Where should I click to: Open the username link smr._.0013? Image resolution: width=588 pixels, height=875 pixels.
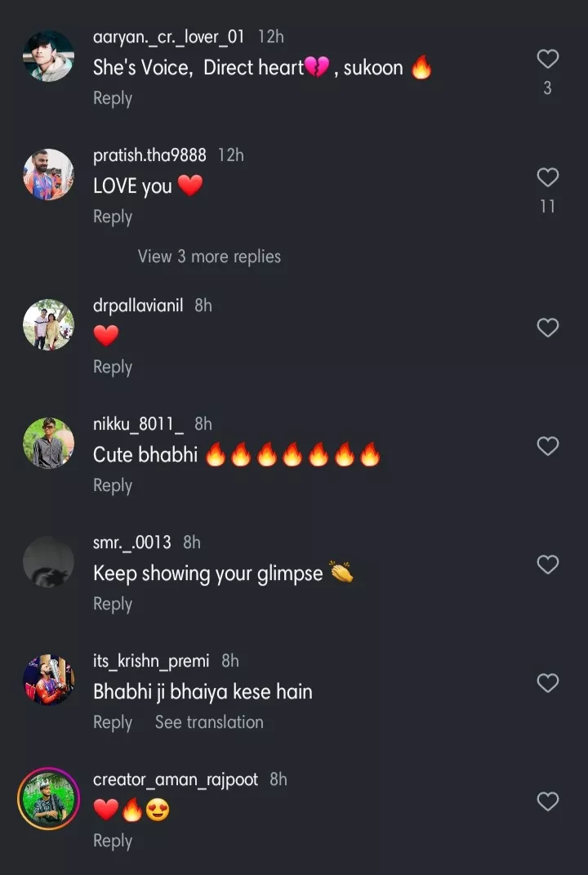132,542
